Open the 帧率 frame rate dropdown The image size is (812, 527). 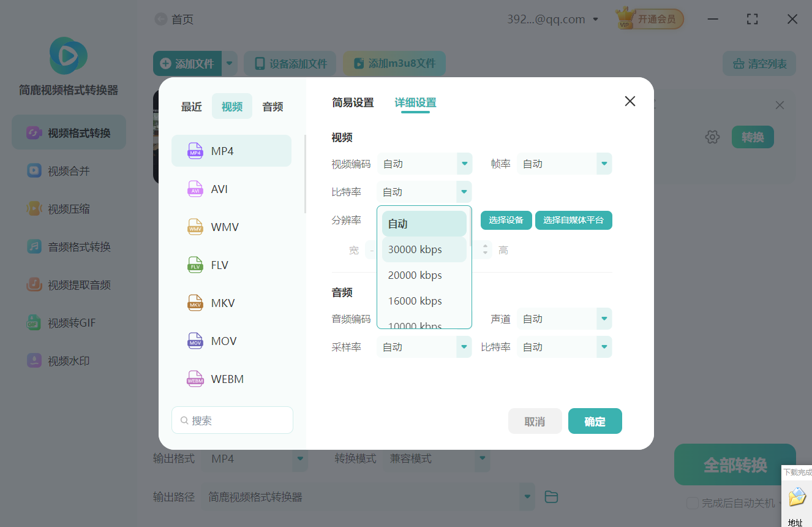tap(564, 164)
